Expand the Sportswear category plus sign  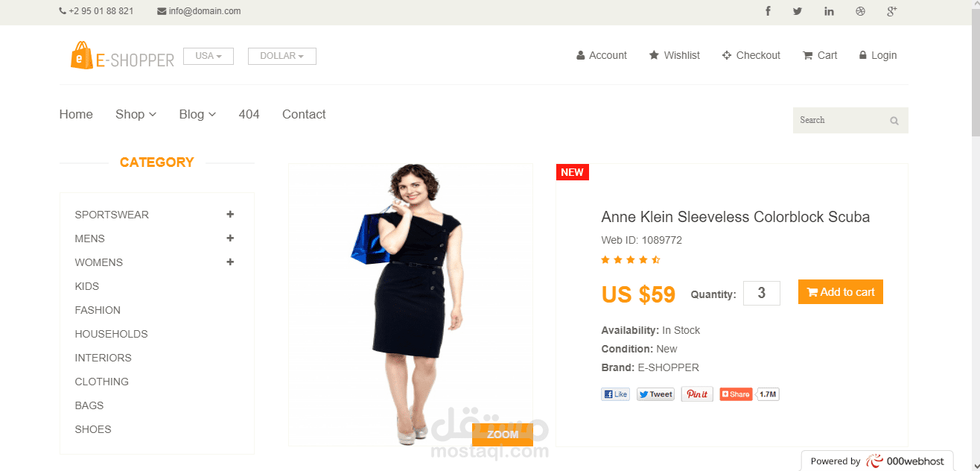(x=230, y=215)
